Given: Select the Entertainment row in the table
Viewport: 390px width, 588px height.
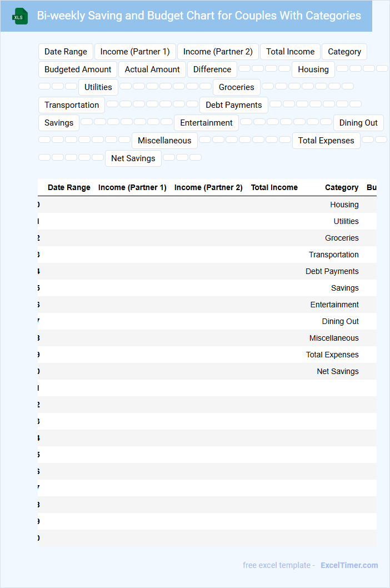Looking at the screenshot, I should click(334, 305).
